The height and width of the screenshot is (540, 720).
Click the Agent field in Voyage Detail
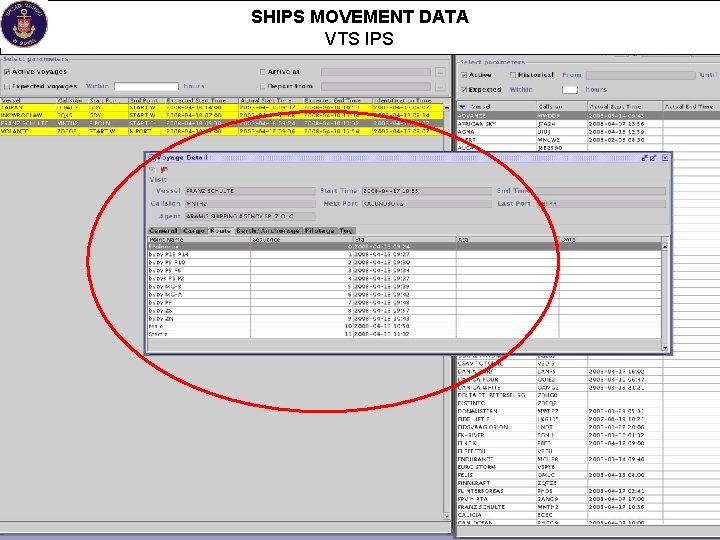(250, 216)
